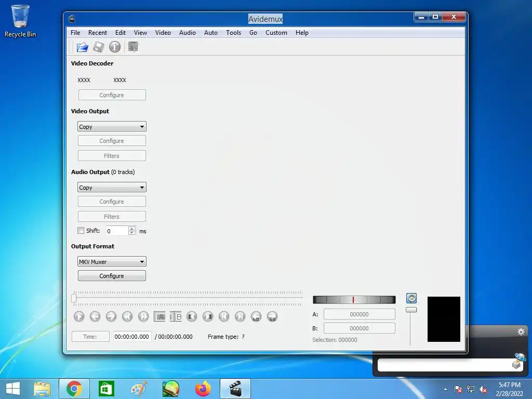Open File Explorer from the taskbar

click(42, 389)
